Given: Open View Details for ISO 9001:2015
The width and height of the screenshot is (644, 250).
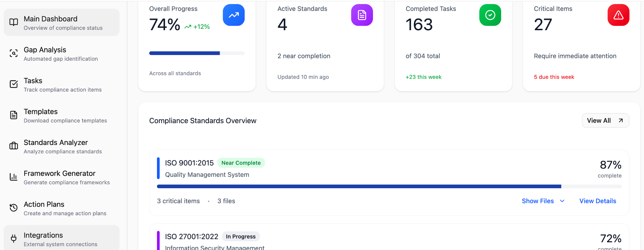Looking at the screenshot, I should pos(598,201).
